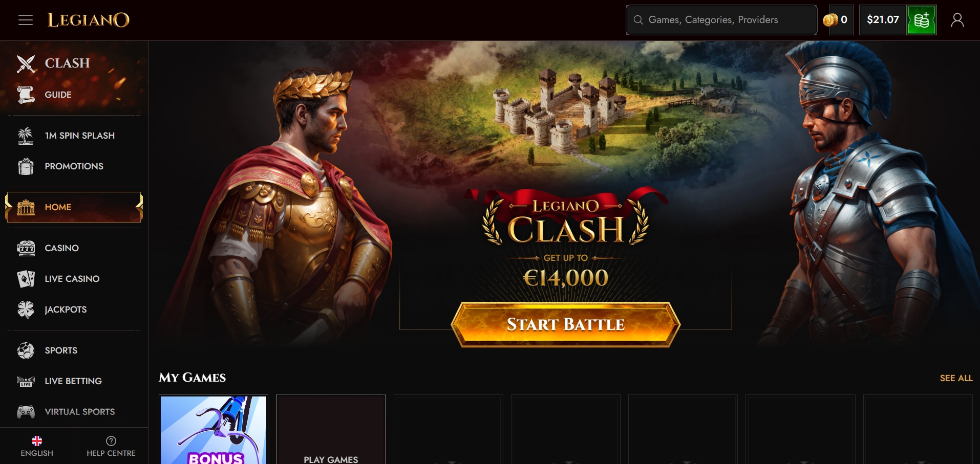
Task: Select Promotions in the sidebar
Action: pos(74,166)
